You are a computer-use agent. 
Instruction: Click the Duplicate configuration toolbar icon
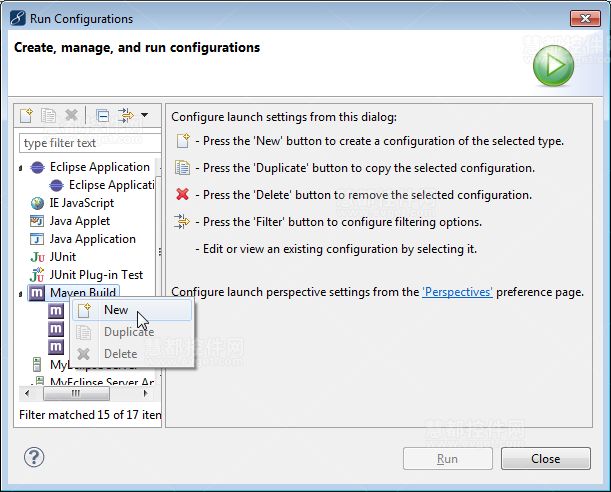coord(48,115)
